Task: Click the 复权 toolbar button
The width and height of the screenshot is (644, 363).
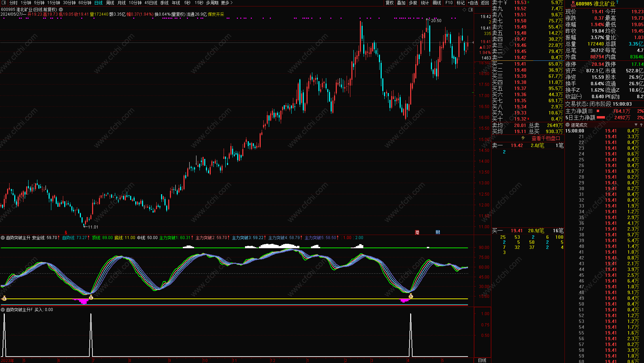Action: (x=390, y=3)
